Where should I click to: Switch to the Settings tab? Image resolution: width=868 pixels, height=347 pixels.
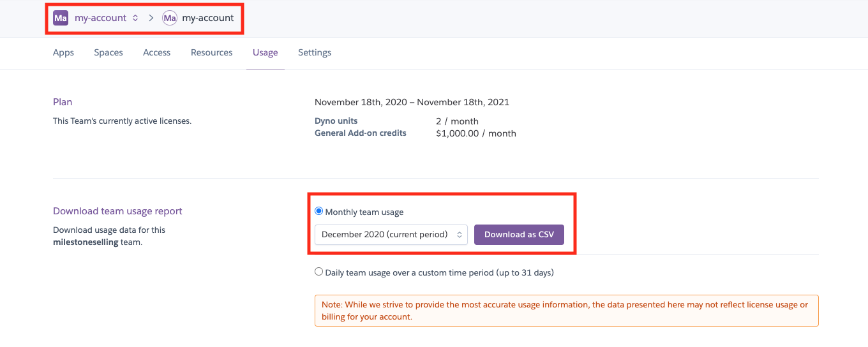(x=315, y=52)
